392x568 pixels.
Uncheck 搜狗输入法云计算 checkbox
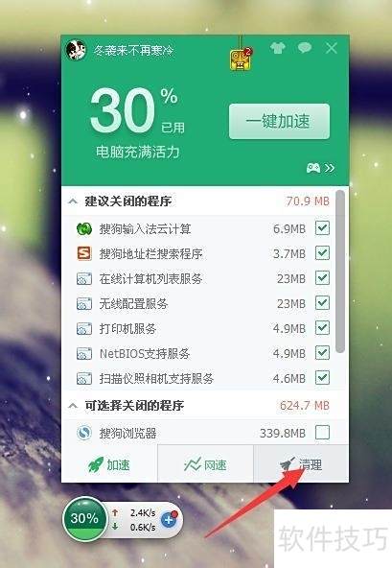322,228
